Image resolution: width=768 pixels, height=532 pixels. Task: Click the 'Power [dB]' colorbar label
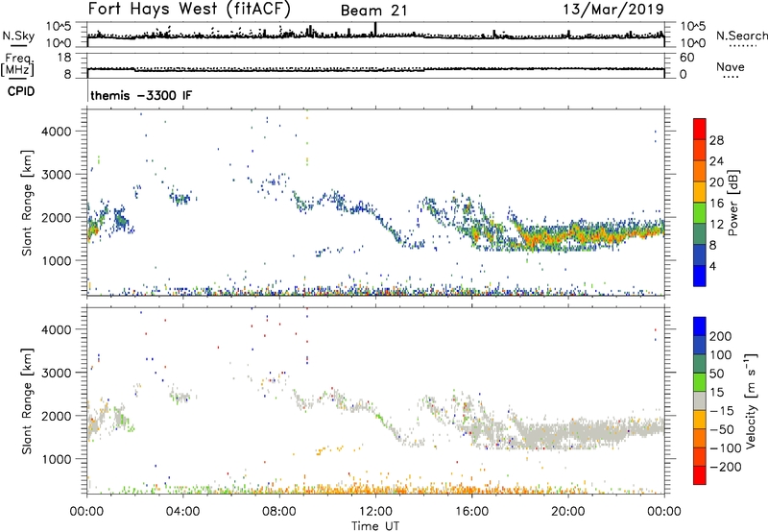[x=733, y=203]
